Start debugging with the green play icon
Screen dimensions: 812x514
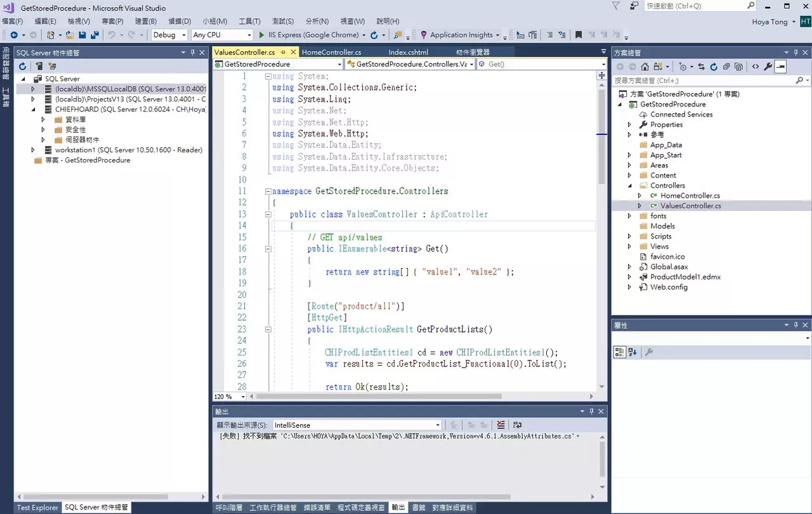(x=260, y=35)
